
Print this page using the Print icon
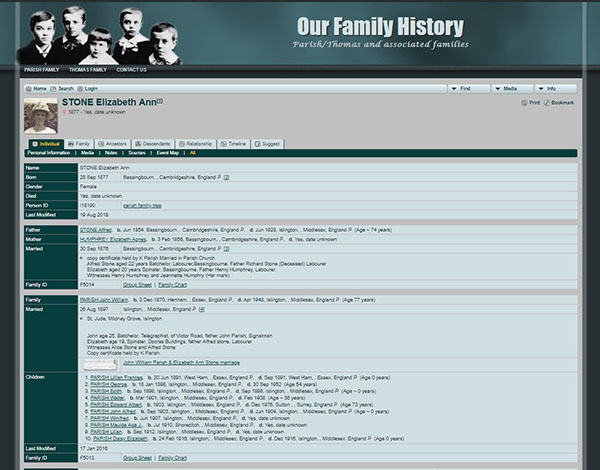pos(531,103)
